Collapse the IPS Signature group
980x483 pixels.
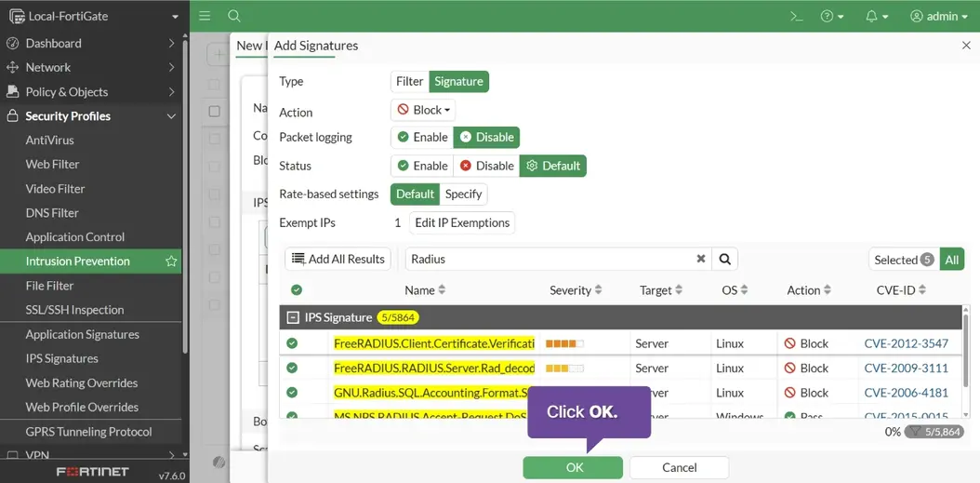point(292,318)
